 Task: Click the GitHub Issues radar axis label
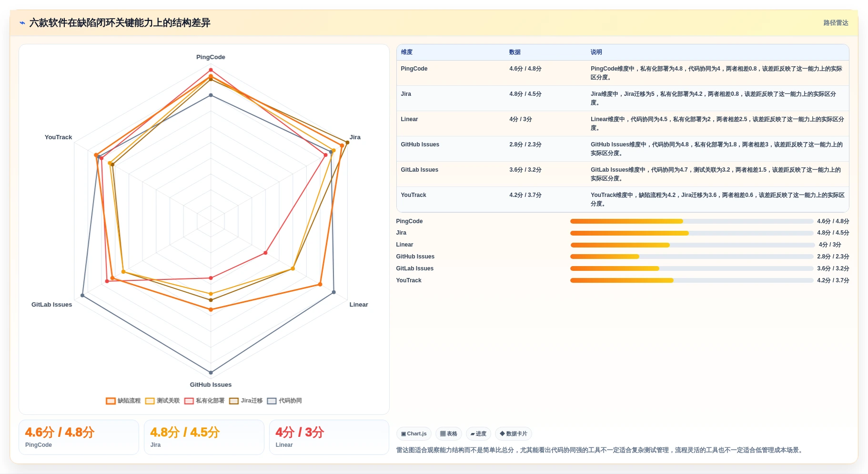[211, 385]
